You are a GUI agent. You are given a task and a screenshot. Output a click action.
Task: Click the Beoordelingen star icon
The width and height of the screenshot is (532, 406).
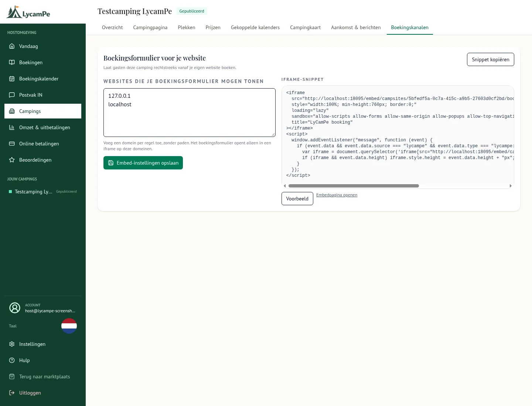(12, 160)
